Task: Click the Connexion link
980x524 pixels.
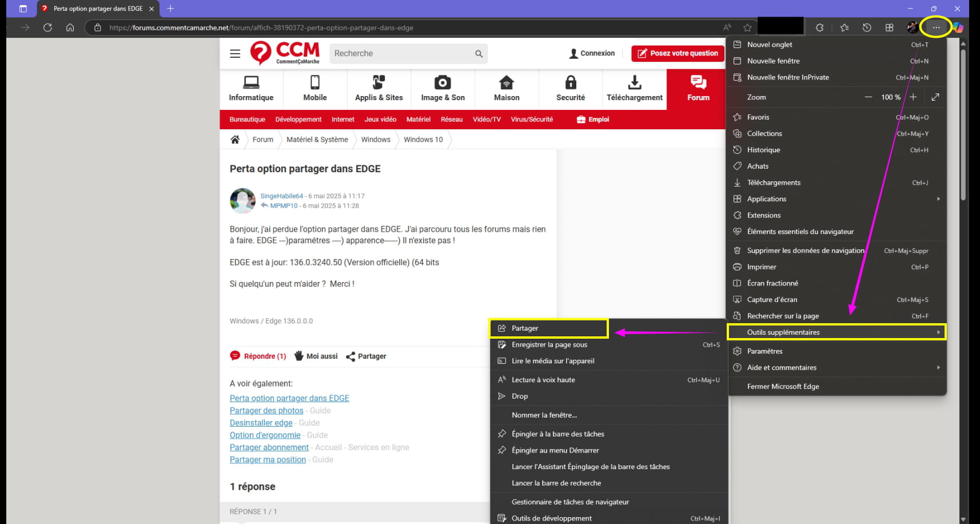Action: coord(592,53)
